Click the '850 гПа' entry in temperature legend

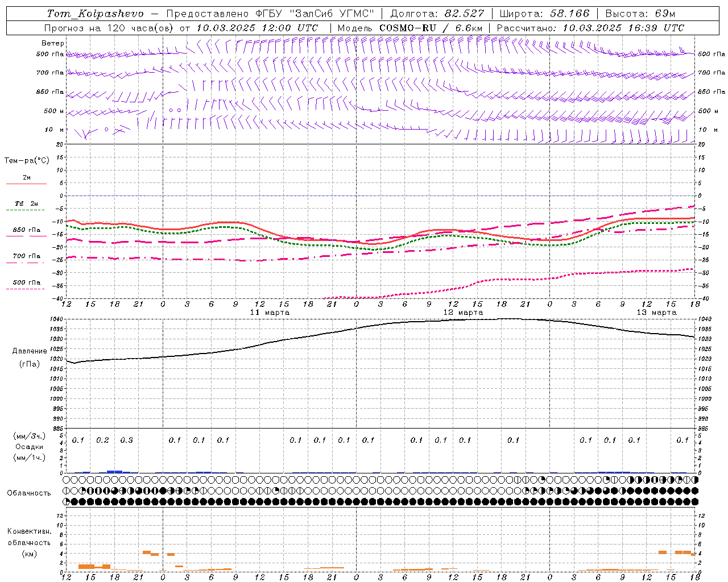pos(27,230)
